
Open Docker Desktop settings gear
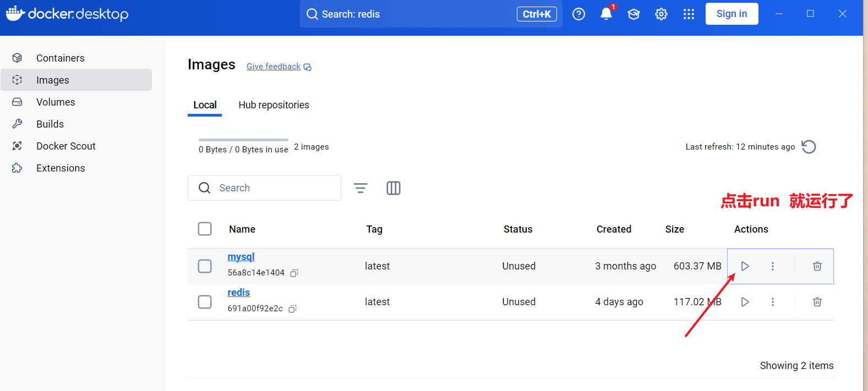click(661, 14)
